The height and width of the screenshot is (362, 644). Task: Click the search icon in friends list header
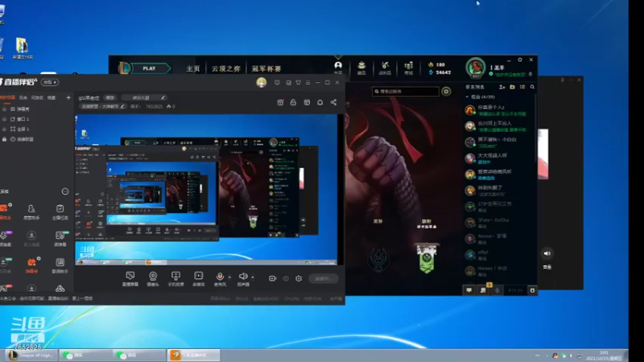tap(532, 87)
